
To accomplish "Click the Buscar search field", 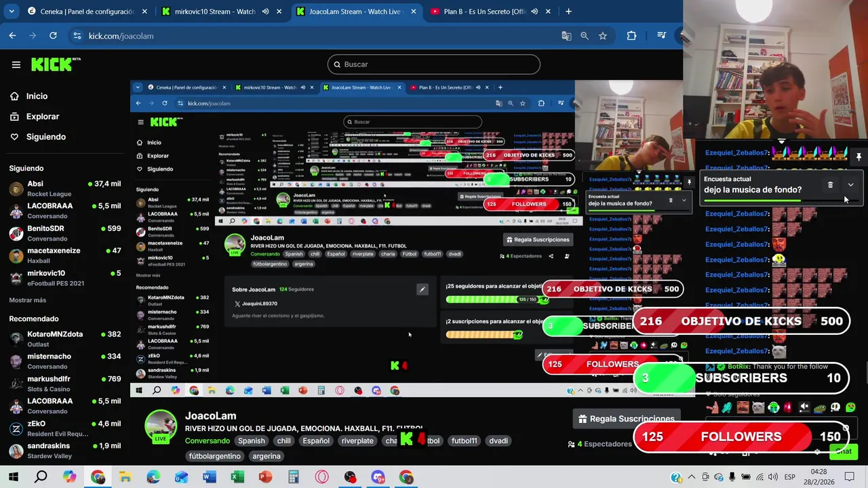I will pyautogui.click(x=434, y=64).
